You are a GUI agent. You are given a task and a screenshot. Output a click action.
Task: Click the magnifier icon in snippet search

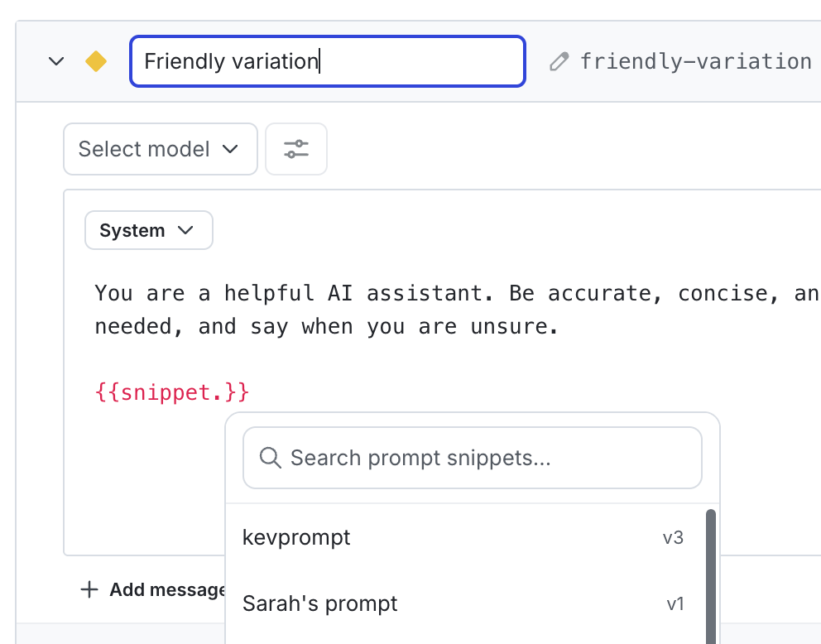[270, 457]
